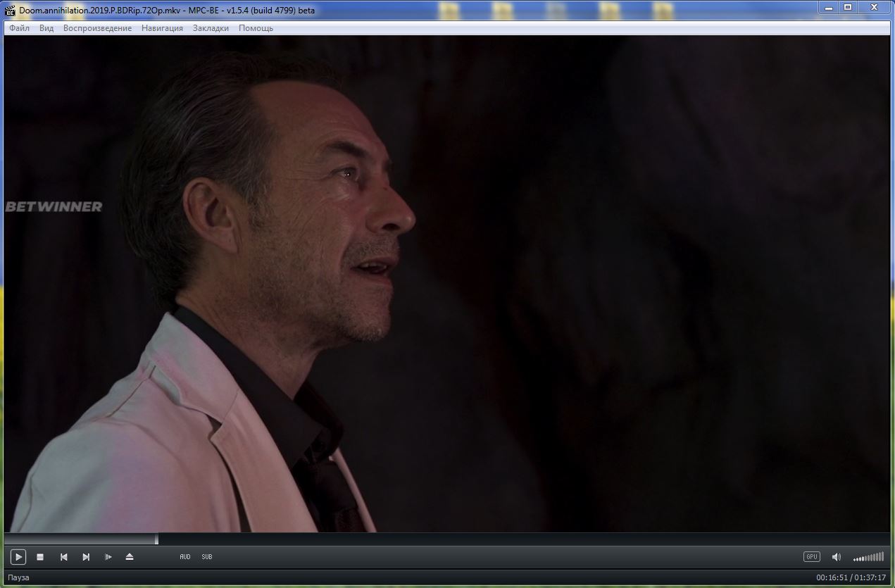
Task: Click the MPC-BE title bar app icon
Action: click(x=11, y=10)
